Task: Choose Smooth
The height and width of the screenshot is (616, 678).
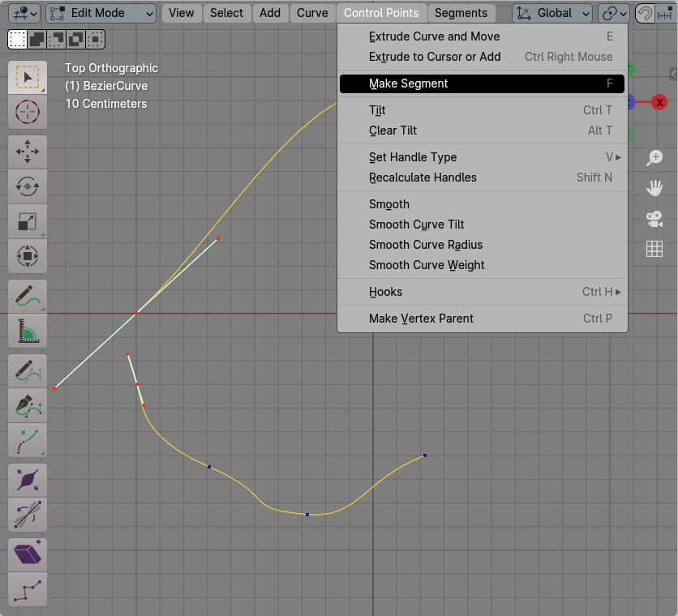Action: (482, 204)
